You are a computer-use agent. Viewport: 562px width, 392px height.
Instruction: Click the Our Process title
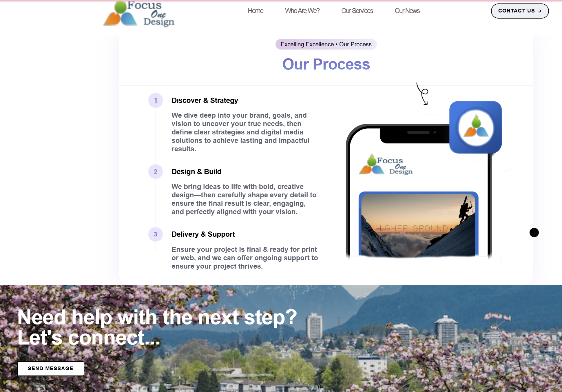326,64
